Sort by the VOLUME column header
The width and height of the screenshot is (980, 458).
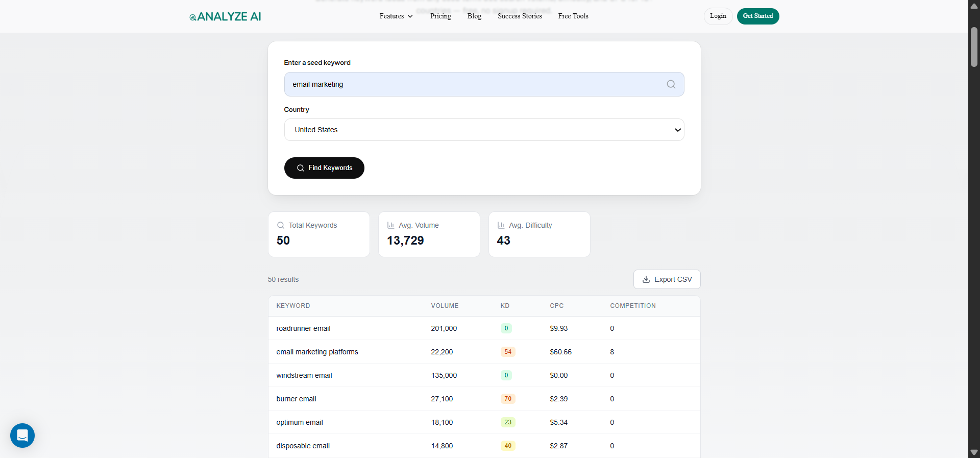[445, 306]
